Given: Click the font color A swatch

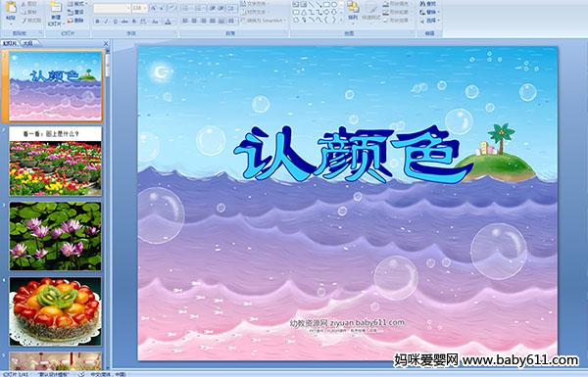Looking at the screenshot, I should point(168,23).
